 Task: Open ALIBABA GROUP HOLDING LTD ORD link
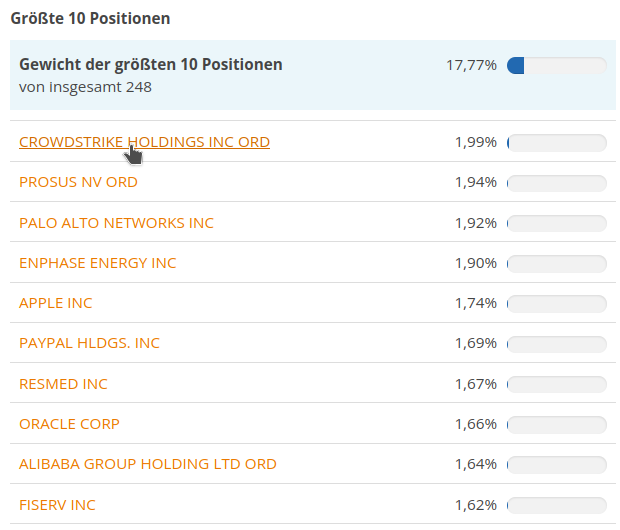148,464
